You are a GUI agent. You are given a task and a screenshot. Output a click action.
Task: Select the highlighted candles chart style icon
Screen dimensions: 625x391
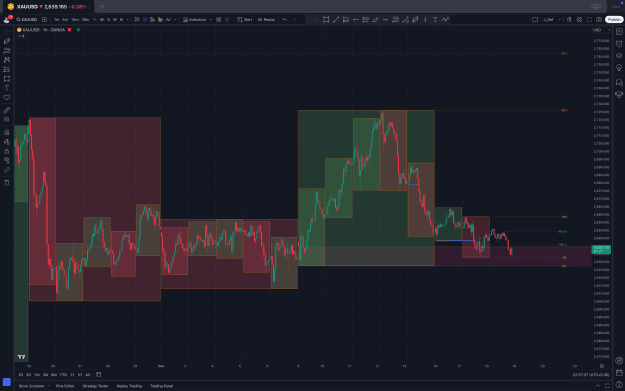pyautogui.click(x=145, y=20)
